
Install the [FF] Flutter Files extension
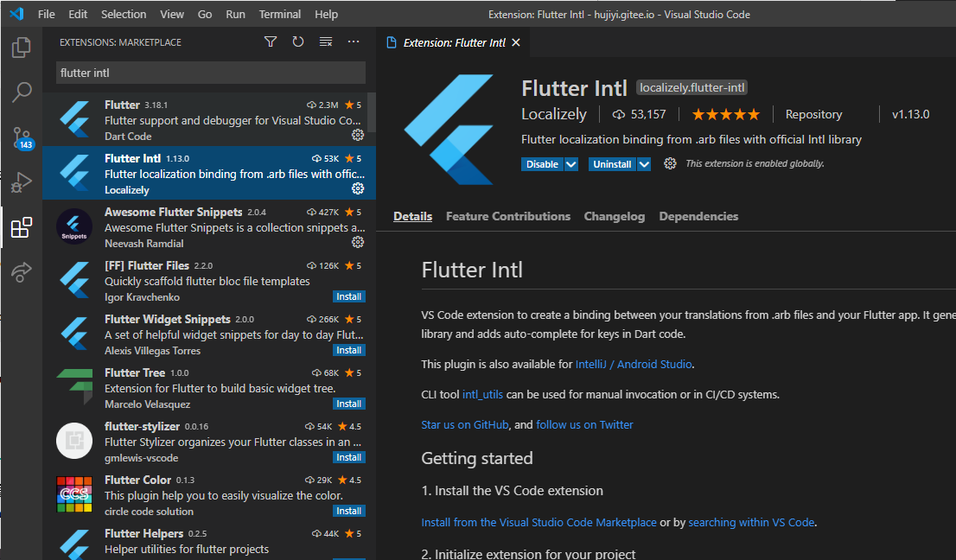click(x=348, y=296)
